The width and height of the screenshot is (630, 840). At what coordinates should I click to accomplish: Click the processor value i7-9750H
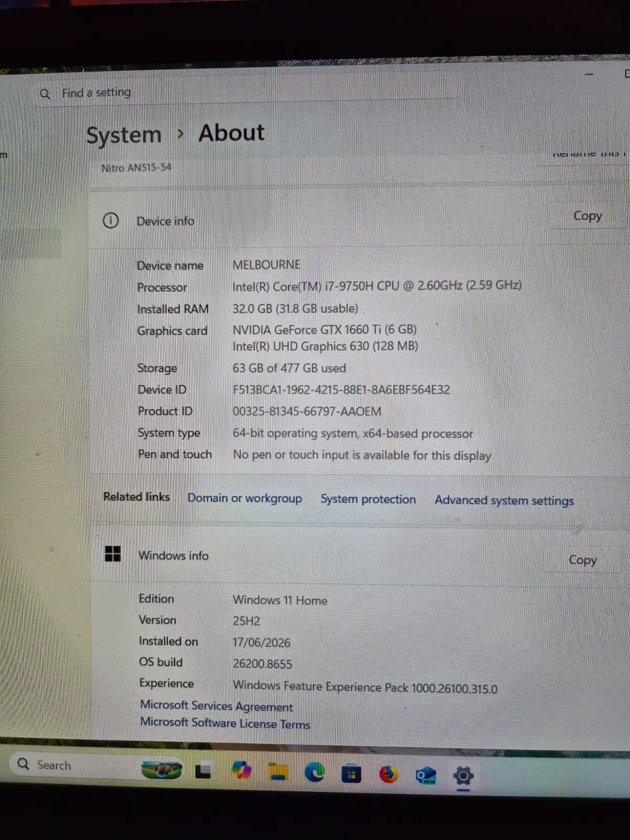click(x=377, y=286)
